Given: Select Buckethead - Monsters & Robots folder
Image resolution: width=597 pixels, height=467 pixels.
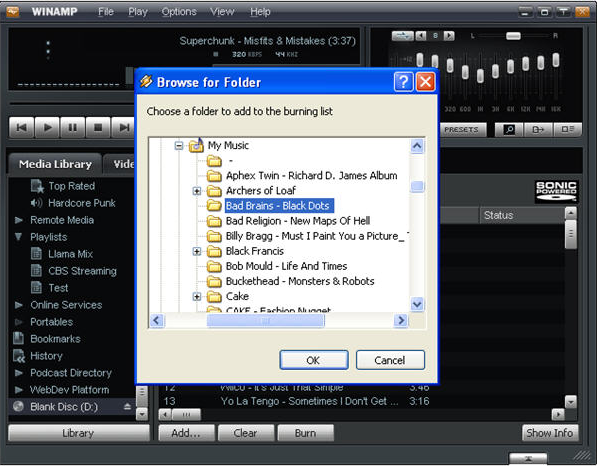Looking at the screenshot, I should (x=300, y=281).
